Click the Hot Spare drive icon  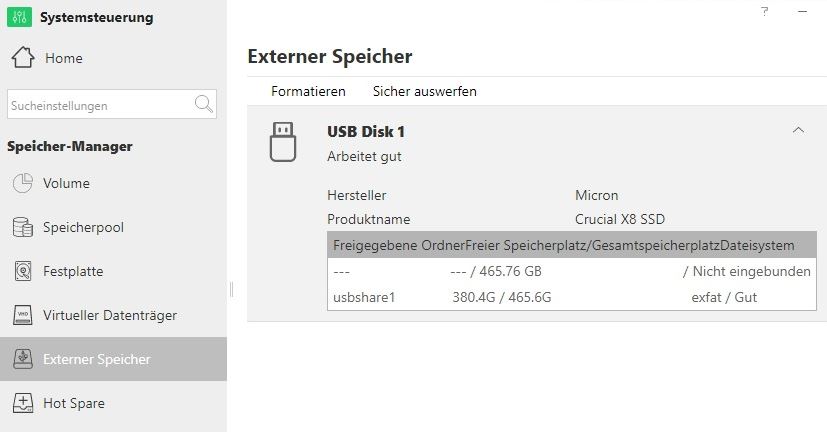point(23,403)
